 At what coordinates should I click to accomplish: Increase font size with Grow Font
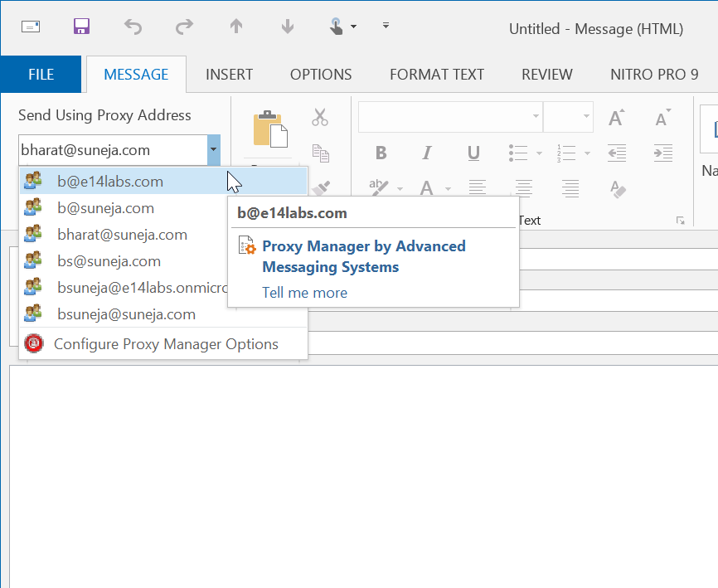pos(616,117)
